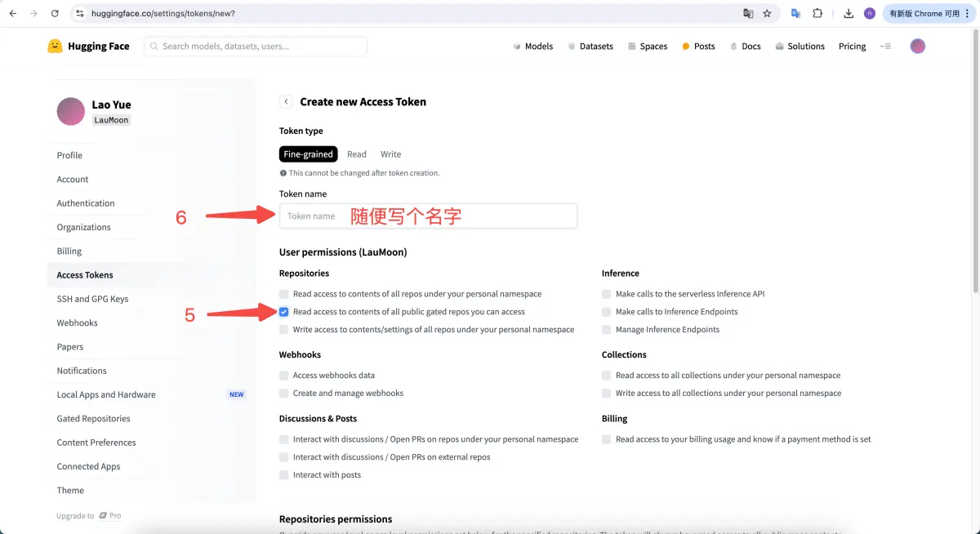Select the Write token type
Image resolution: width=980 pixels, height=534 pixels.
tap(390, 154)
